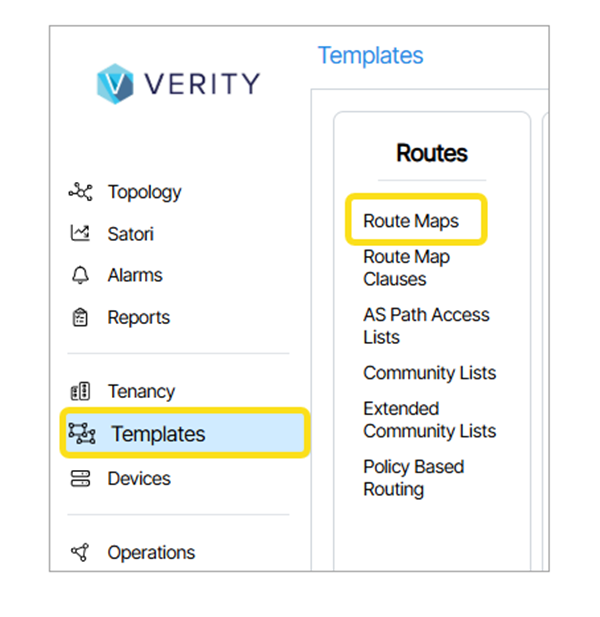The height and width of the screenshot is (617, 600).
Task: Go to the Satori sidebar item
Action: coord(130,234)
